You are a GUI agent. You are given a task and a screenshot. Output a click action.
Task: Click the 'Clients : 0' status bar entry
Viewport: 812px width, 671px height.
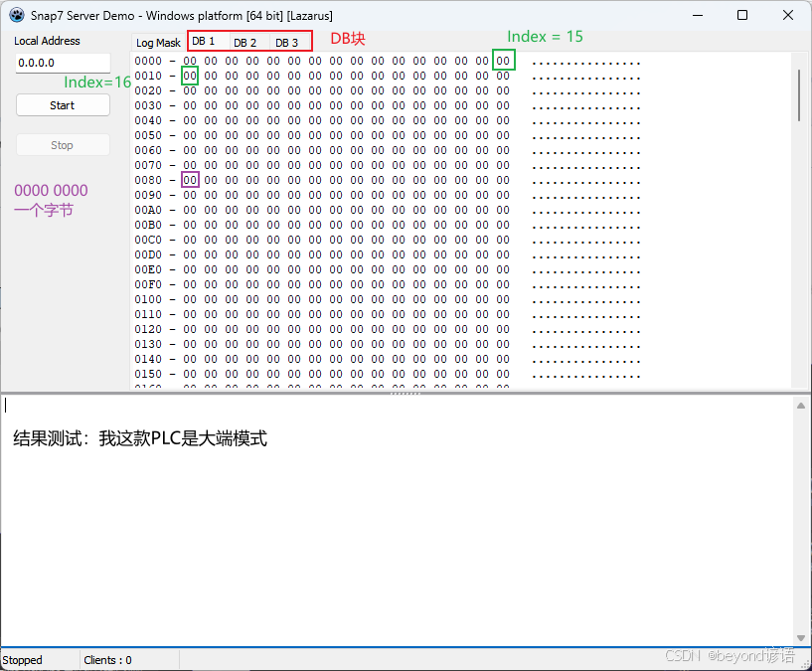(107, 660)
